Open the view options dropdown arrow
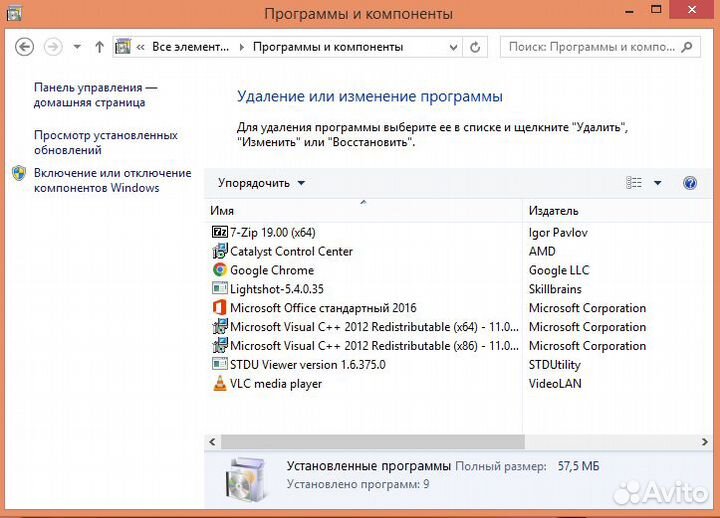 click(658, 183)
